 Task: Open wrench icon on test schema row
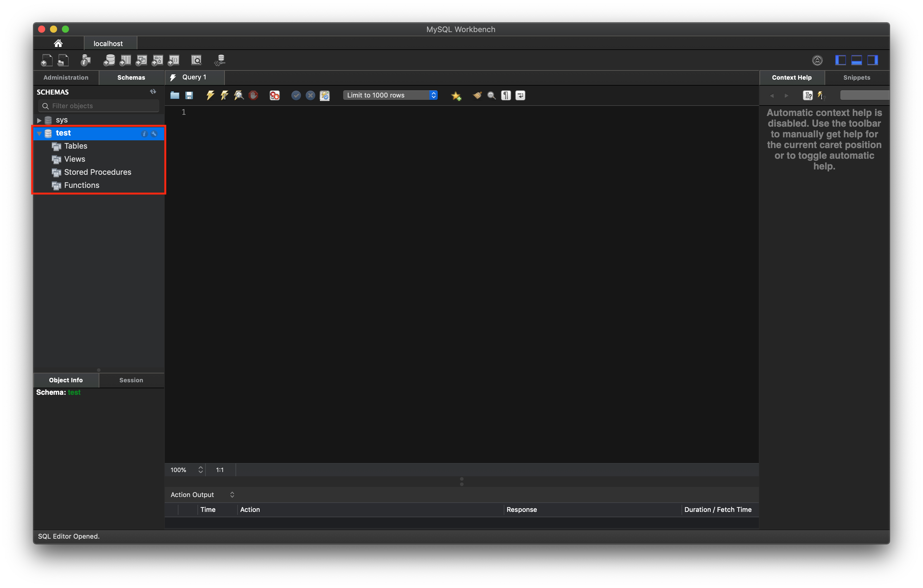[x=154, y=133]
